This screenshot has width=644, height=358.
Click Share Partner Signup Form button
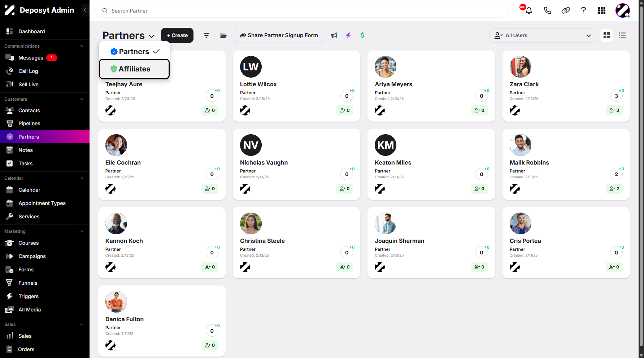279,35
